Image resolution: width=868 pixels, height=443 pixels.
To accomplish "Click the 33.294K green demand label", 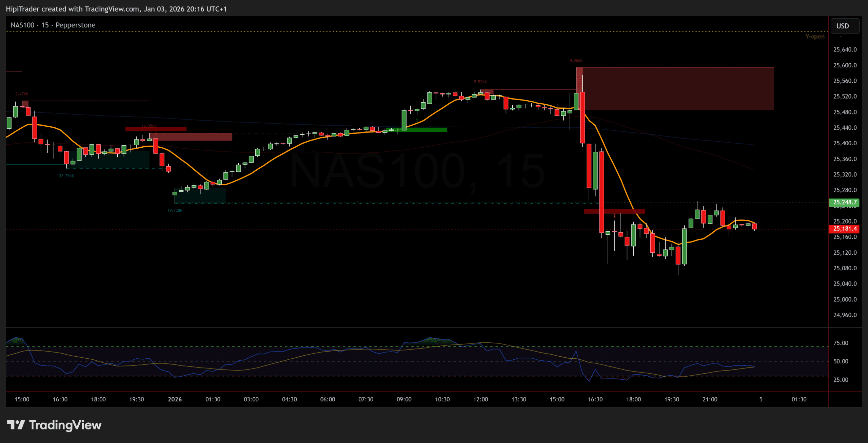I will click(66, 176).
